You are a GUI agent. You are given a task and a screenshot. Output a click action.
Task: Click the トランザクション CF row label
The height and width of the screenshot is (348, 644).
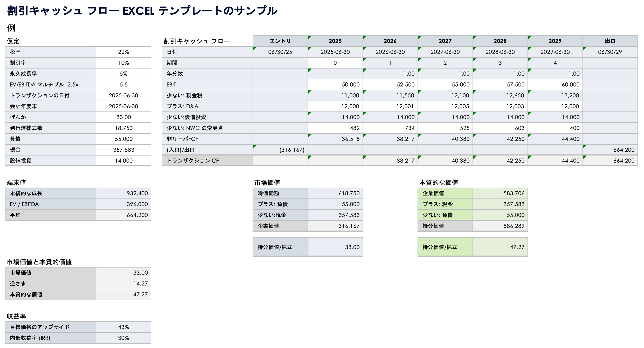[x=207, y=161]
